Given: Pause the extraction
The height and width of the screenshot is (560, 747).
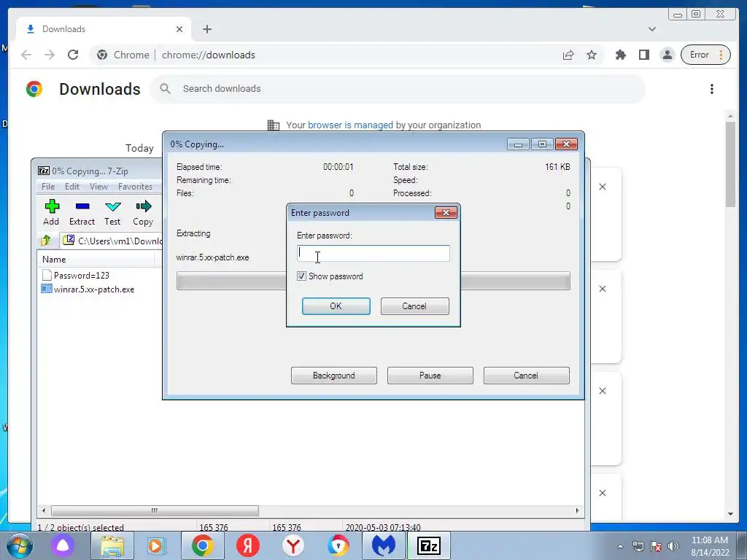Looking at the screenshot, I should tap(430, 376).
